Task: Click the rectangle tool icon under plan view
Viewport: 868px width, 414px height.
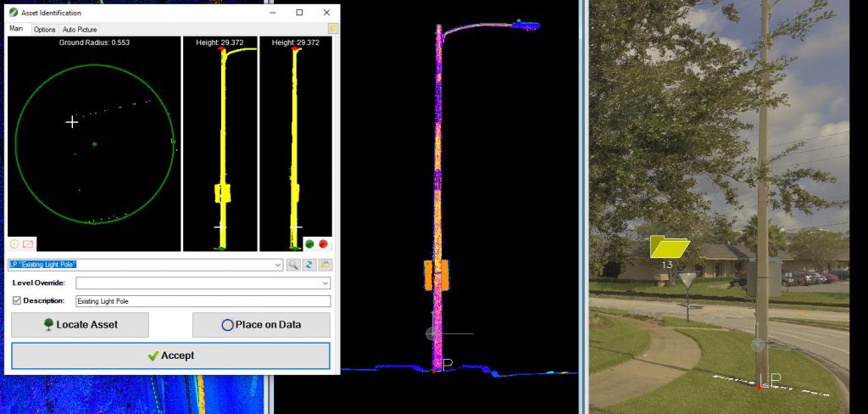Action: tap(28, 243)
